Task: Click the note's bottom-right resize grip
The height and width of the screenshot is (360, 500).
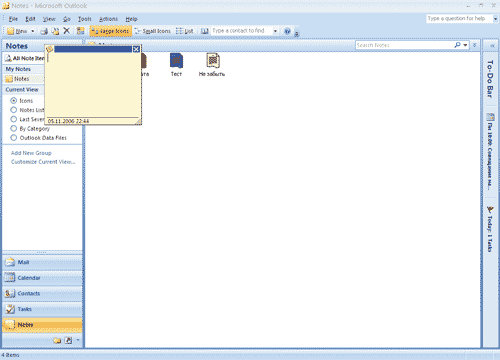Action: [138, 122]
